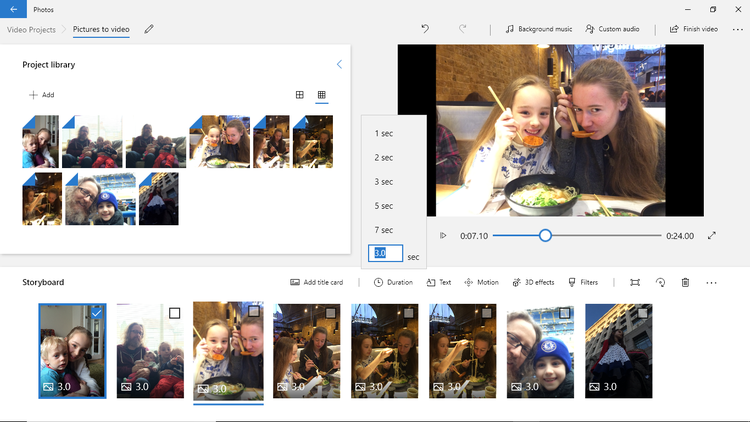Open the Storyboard more options menu
Viewport: 750px width, 422px height.
(711, 283)
